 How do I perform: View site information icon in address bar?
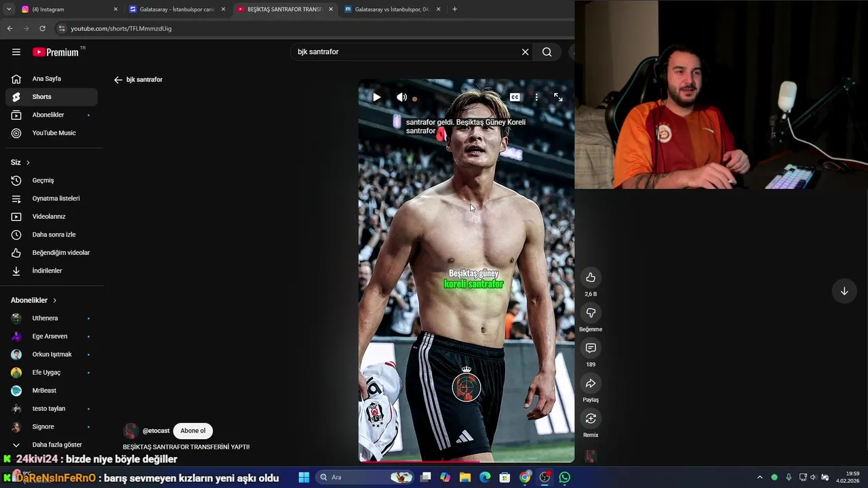tap(62, 28)
